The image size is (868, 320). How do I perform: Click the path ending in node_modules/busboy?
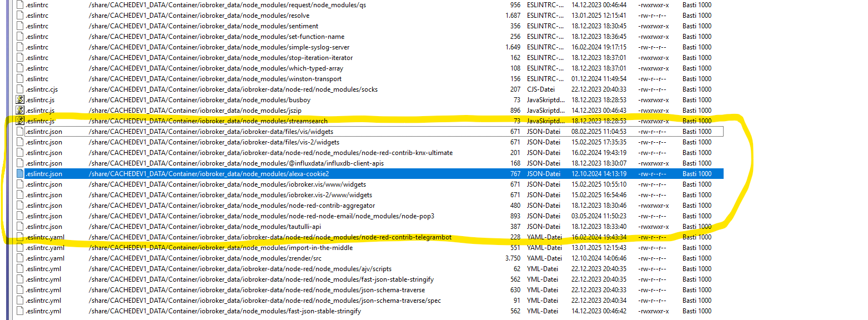(199, 100)
